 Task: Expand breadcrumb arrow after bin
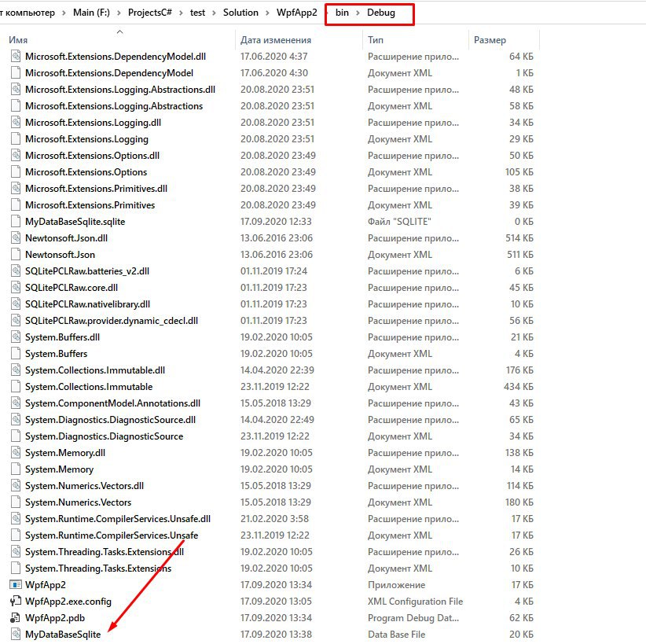click(358, 13)
